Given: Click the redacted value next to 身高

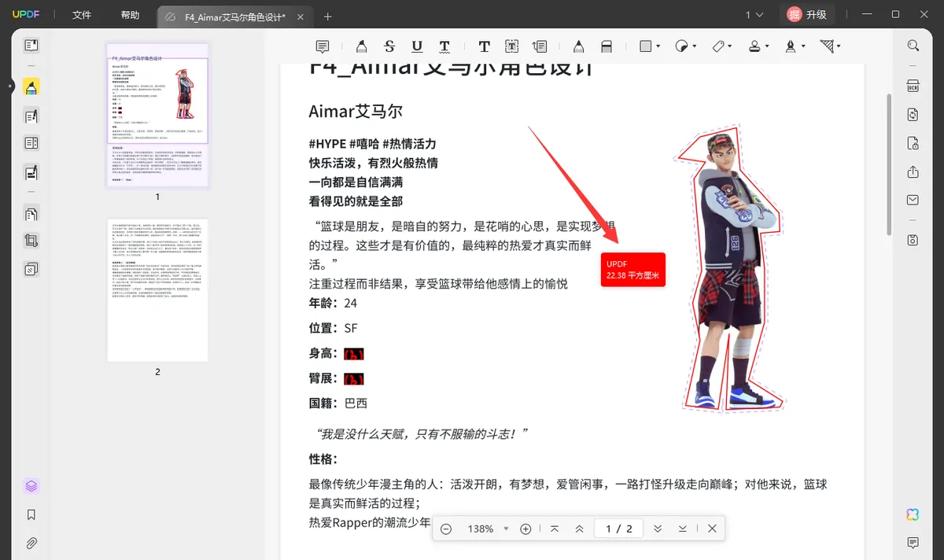Looking at the screenshot, I should click(x=354, y=353).
